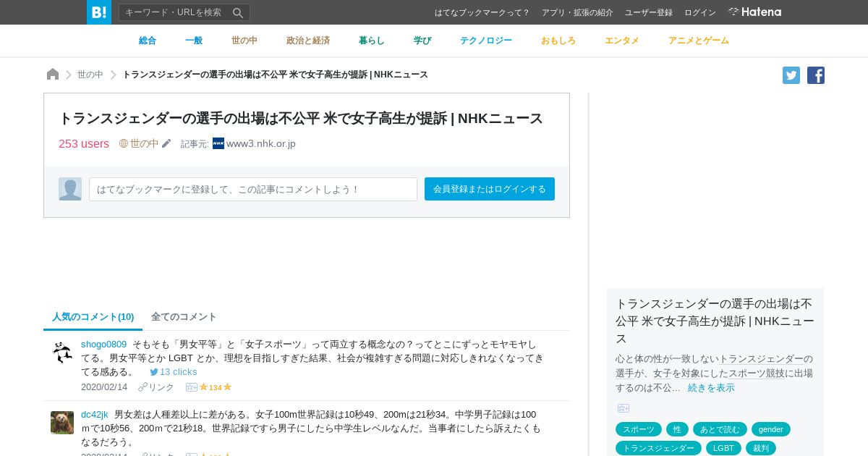Switch to 人気のコメント(10) tab
868x456 pixels.
93,317
